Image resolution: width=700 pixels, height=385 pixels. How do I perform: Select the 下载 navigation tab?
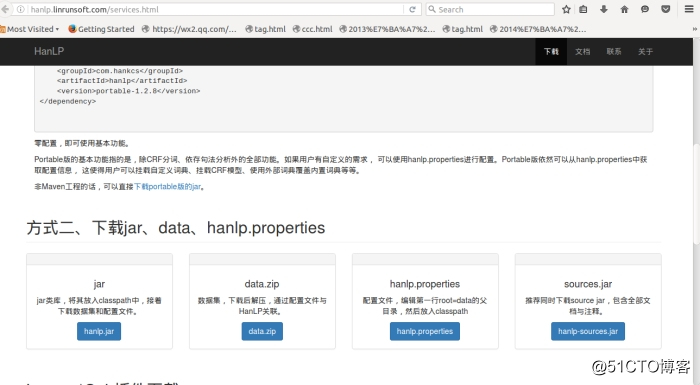coord(551,52)
